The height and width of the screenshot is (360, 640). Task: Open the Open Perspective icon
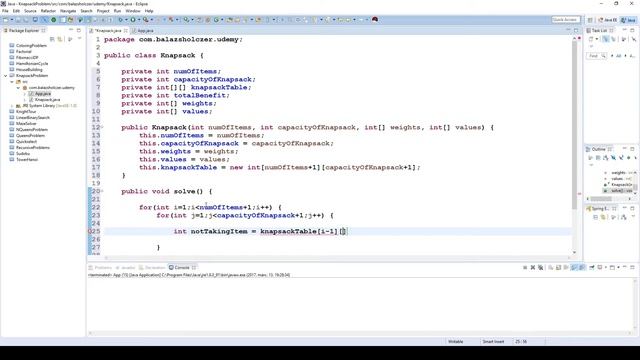click(x=590, y=20)
